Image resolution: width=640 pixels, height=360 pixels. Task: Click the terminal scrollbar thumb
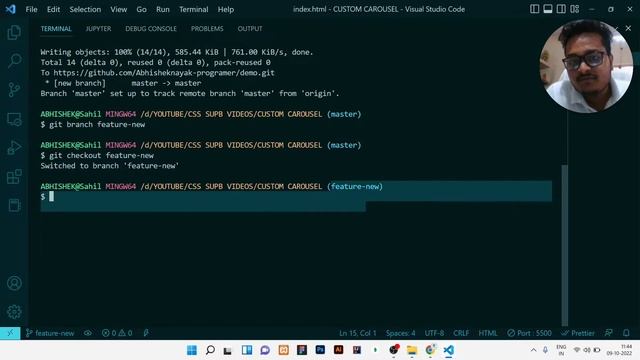564,245
